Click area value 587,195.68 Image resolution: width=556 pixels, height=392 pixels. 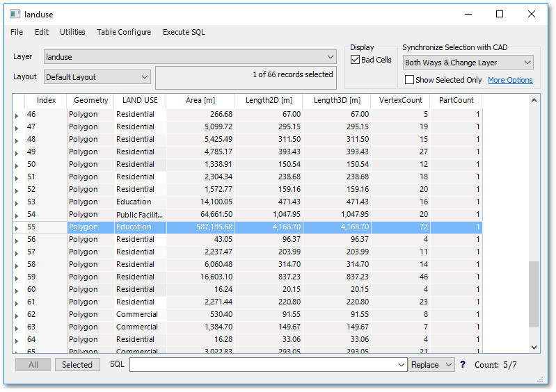[200, 227]
